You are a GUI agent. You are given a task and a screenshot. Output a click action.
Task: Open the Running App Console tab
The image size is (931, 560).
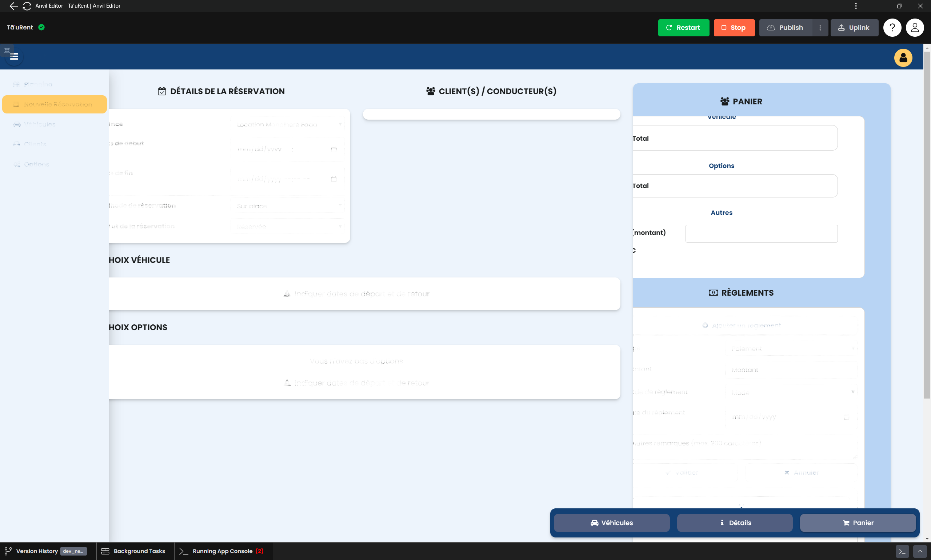(222, 551)
